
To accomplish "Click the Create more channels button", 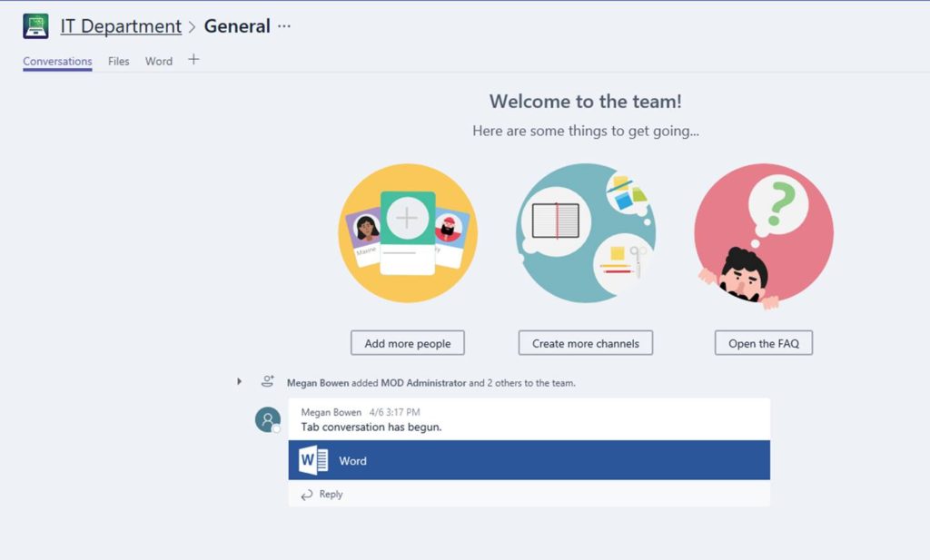I will [586, 343].
